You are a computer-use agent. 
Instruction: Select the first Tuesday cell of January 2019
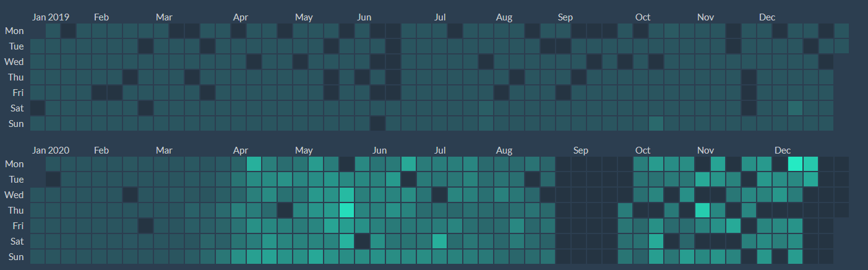[x=38, y=46]
